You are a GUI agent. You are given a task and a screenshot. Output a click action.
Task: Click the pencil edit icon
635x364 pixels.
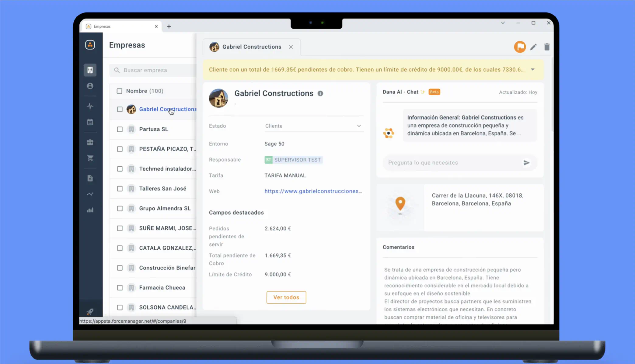coord(533,47)
